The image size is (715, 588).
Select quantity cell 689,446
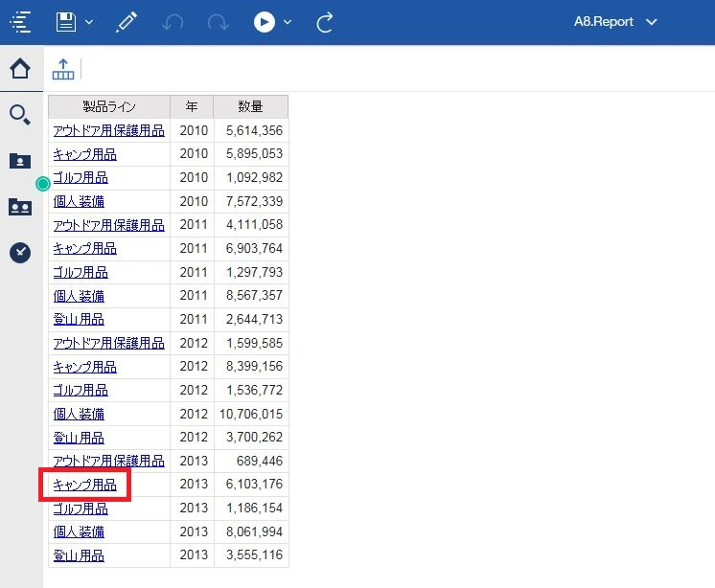(251, 461)
